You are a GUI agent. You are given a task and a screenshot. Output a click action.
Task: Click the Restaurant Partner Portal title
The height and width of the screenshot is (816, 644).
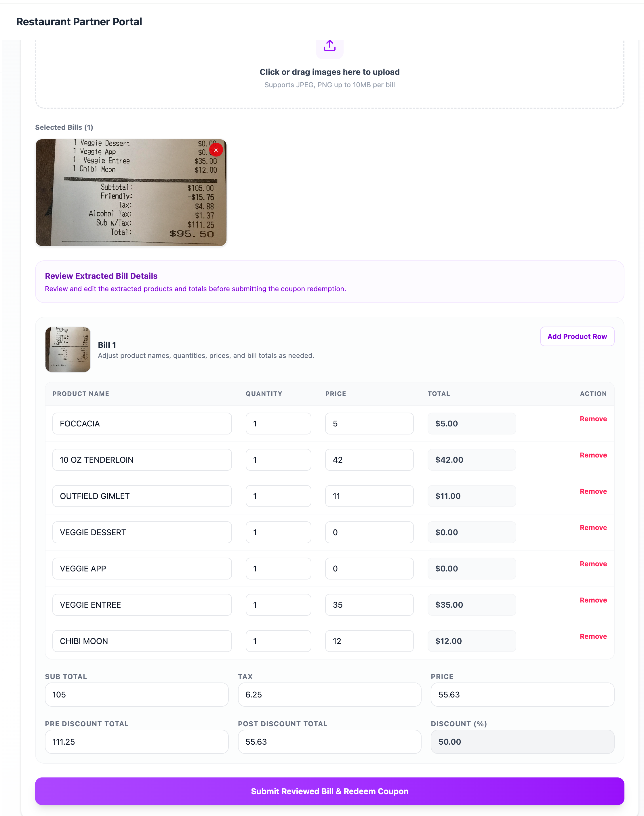pyautogui.click(x=79, y=22)
